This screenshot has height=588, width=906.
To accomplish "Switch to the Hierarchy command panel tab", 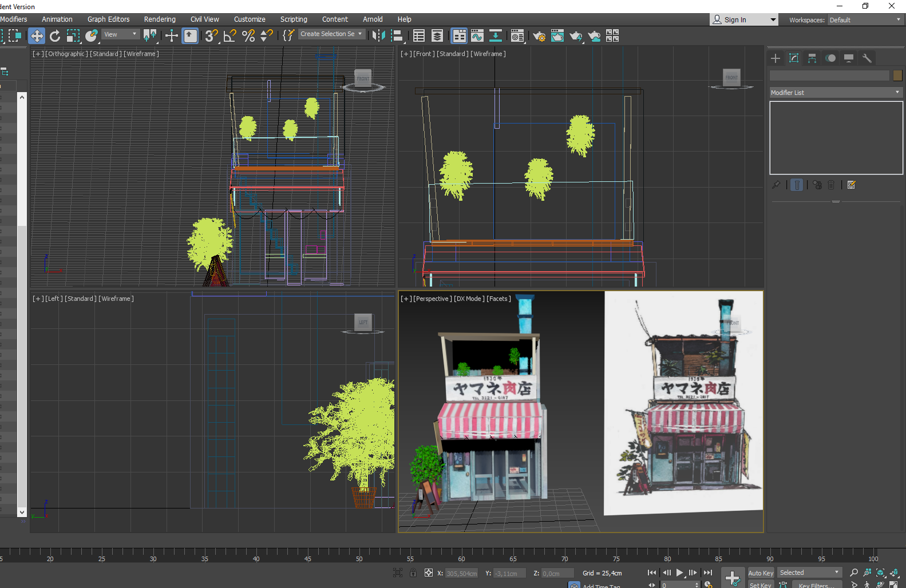I will click(812, 58).
